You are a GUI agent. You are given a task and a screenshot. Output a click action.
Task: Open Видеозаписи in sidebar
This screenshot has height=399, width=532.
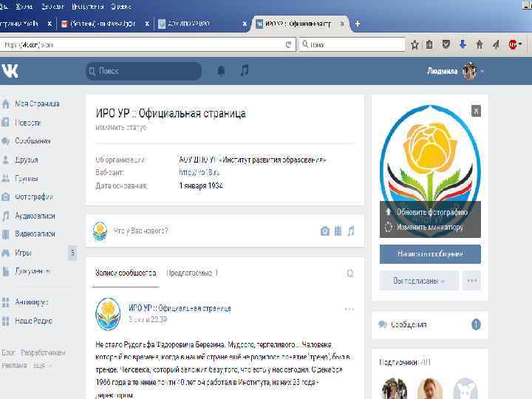[35, 233]
